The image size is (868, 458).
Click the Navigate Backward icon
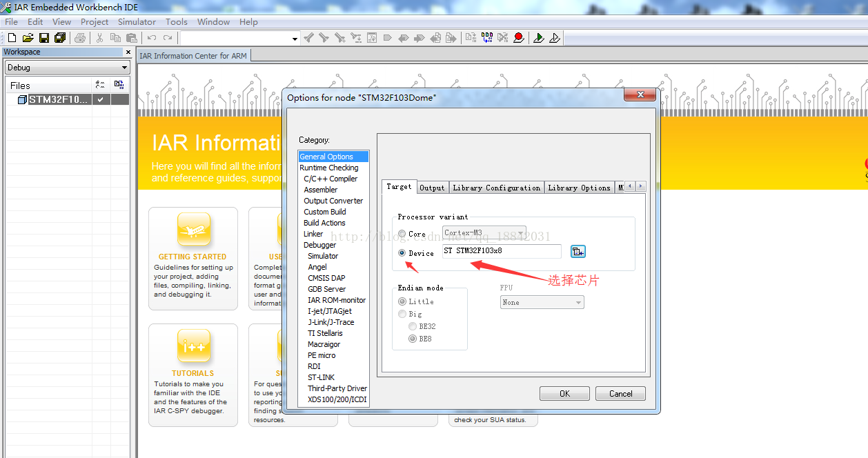point(435,38)
